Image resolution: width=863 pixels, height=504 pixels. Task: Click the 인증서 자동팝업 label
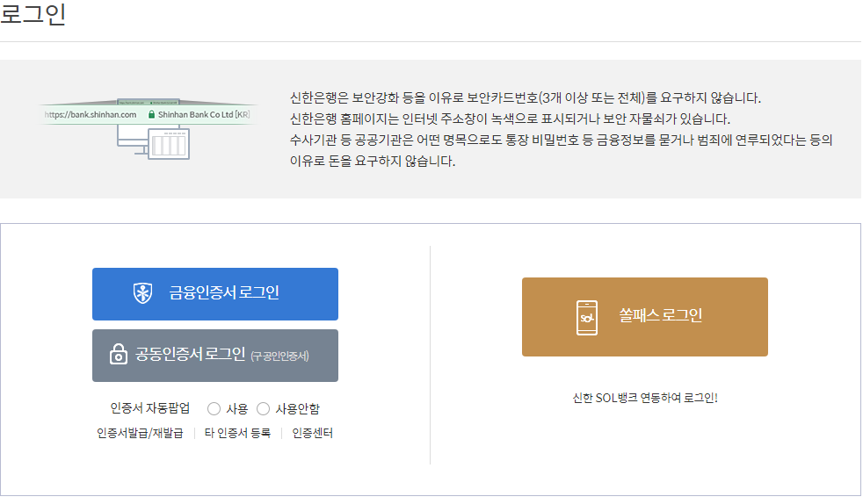click(x=149, y=408)
